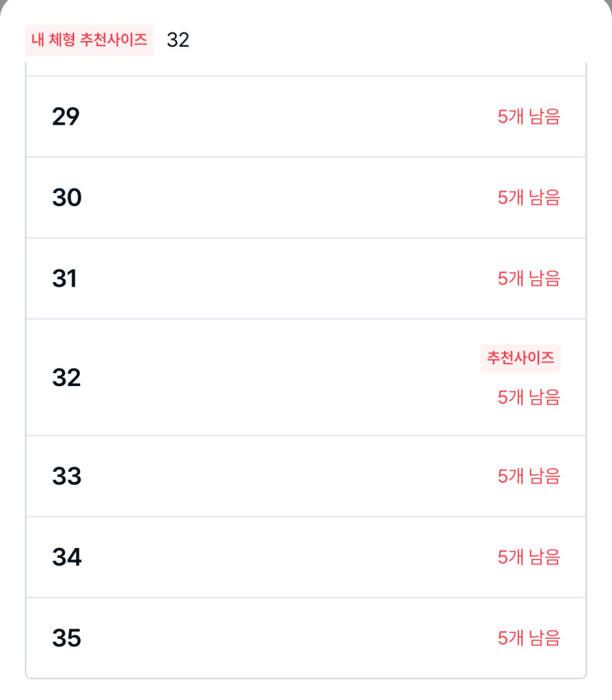This screenshot has height=700, width=612.
Task: Click the remaining stock text for size 31
Action: [528, 279]
